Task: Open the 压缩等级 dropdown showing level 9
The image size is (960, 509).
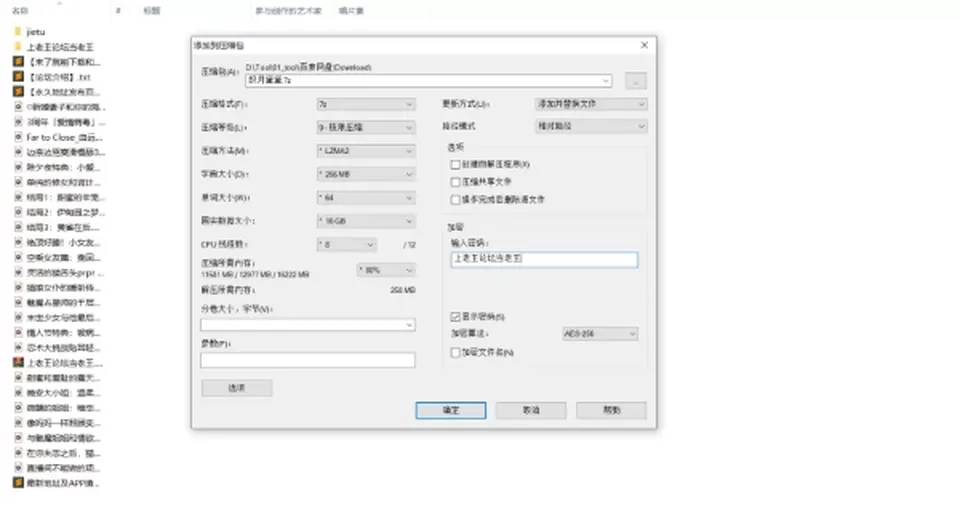Action: 366,127
